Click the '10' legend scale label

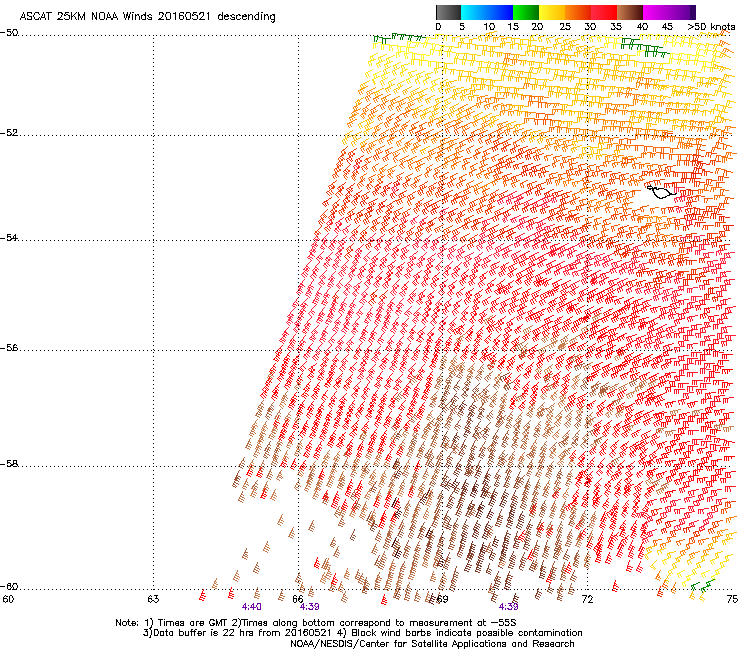pos(489,27)
